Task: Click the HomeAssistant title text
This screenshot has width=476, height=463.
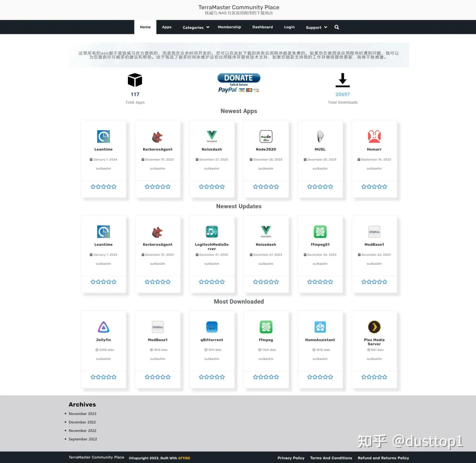Action: coord(320,340)
